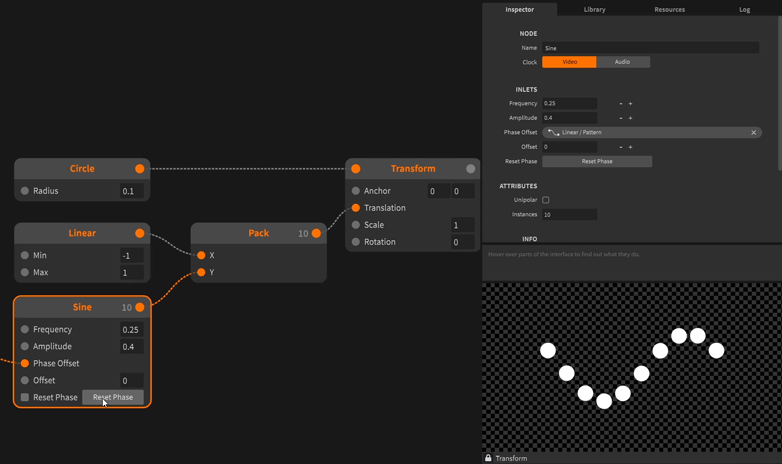Click the Transform Rotation value field
The width and height of the screenshot is (782, 464).
(x=462, y=242)
